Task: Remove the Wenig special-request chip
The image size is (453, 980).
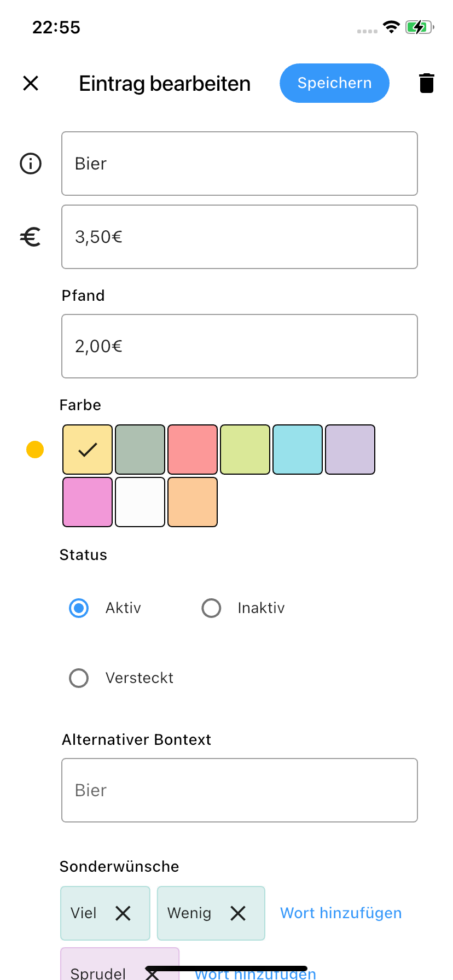Action: (238, 913)
